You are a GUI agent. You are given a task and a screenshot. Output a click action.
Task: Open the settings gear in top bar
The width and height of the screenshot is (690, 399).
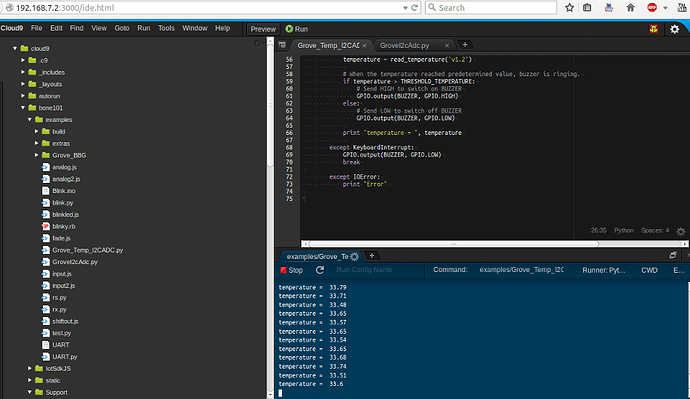click(674, 29)
